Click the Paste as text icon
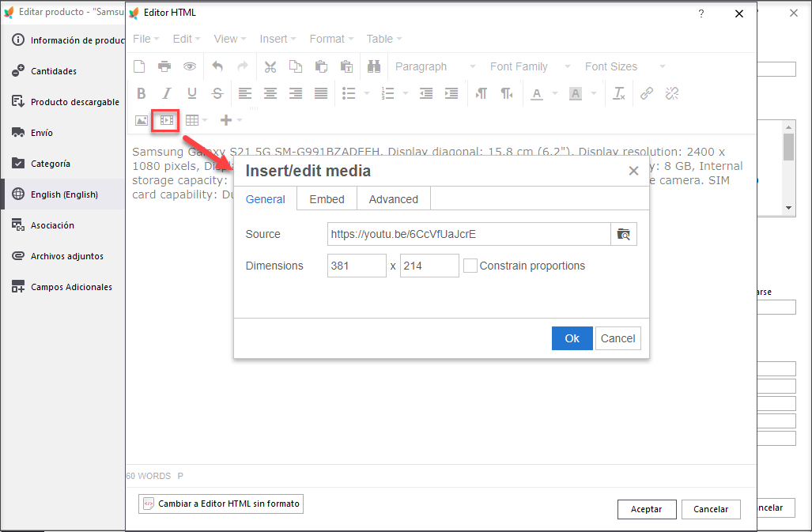 346,66
